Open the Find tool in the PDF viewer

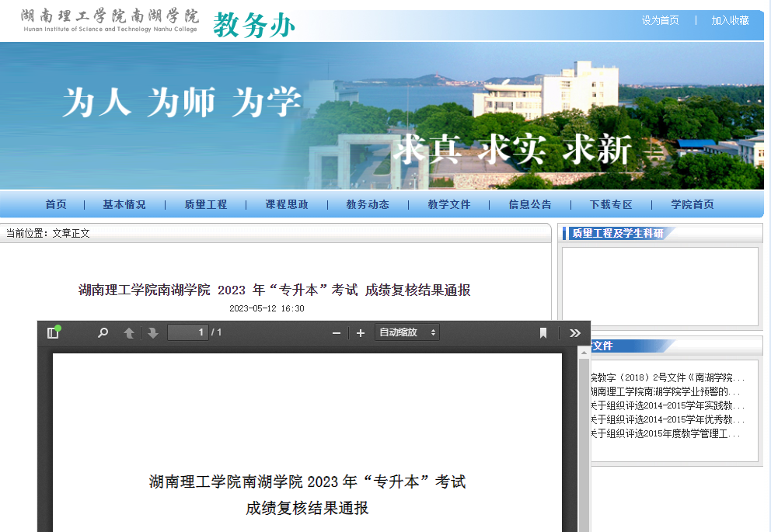102,332
